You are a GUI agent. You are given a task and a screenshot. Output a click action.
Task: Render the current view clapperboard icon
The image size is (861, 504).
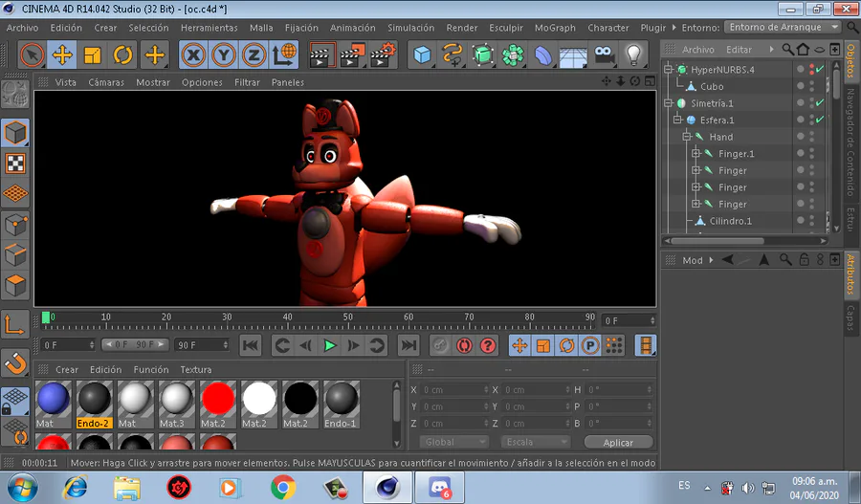pos(322,55)
